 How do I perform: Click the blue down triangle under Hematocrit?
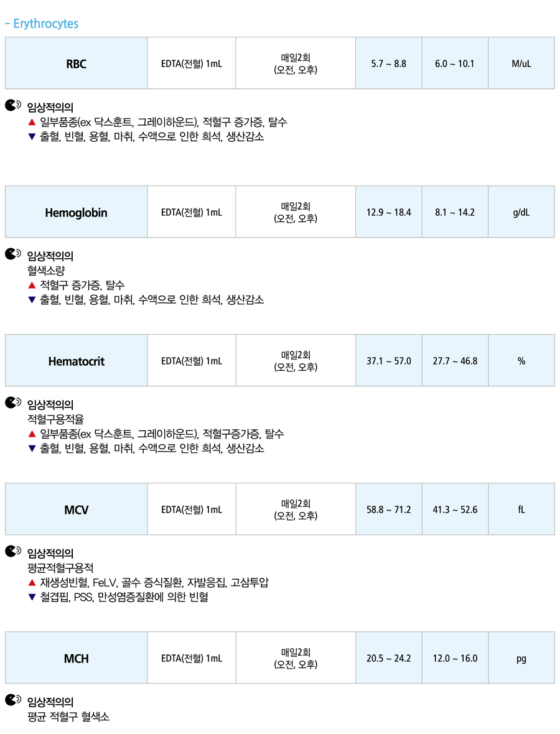[x=32, y=448]
